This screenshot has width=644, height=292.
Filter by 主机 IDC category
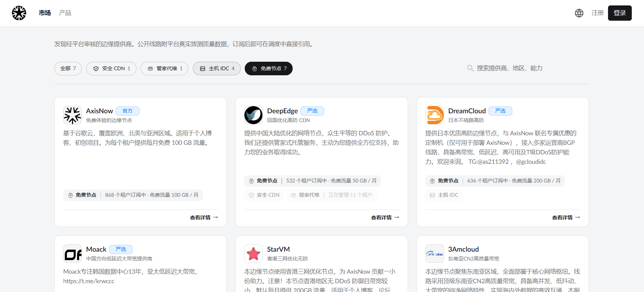pos(217,69)
